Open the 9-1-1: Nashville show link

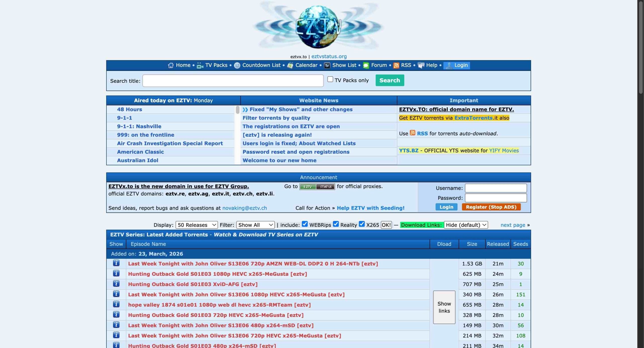pyautogui.click(x=139, y=126)
